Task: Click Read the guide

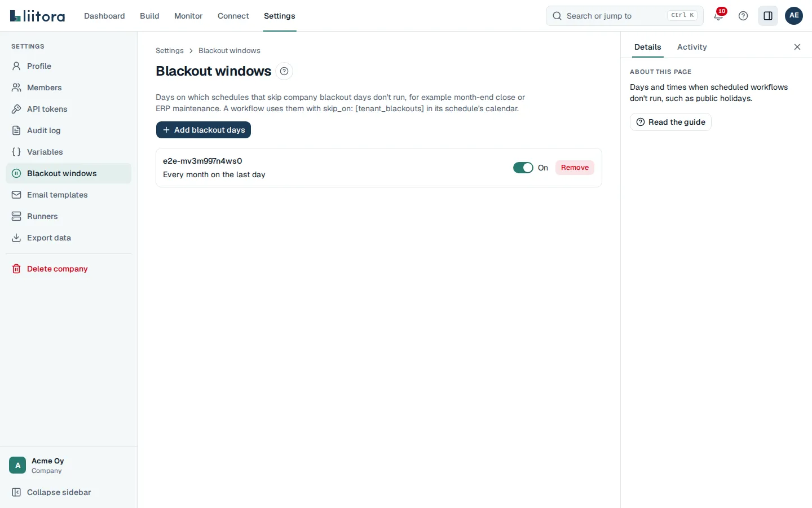Action: tap(670, 122)
